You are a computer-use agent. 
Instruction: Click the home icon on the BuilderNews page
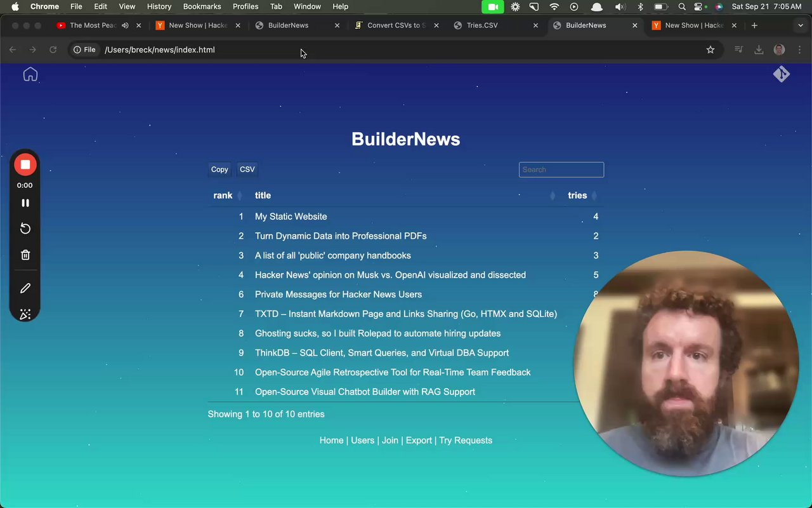tap(30, 74)
